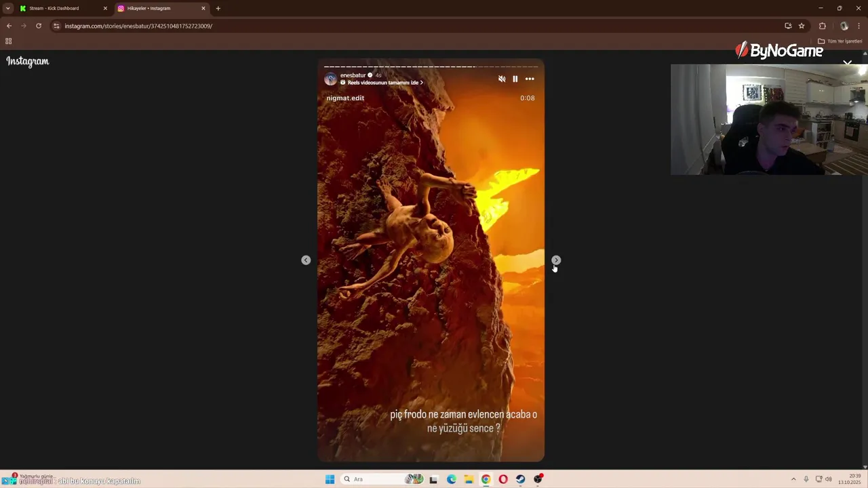Expand the tab search dropdown
Screen dimensions: 868x488
7,8
